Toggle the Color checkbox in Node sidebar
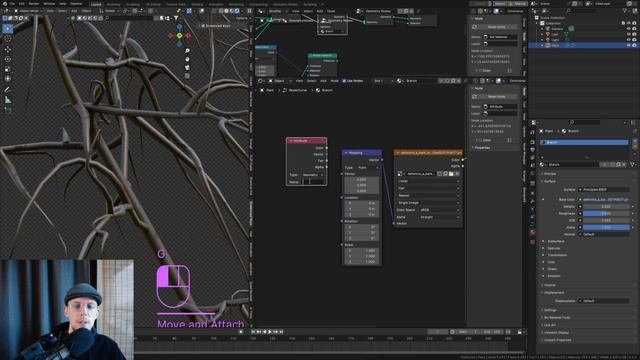The image size is (640, 360). (x=481, y=140)
